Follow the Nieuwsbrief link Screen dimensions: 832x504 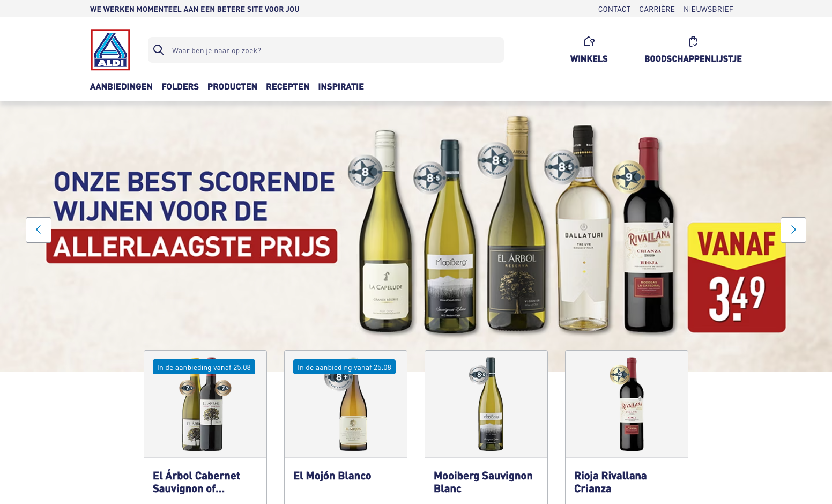pos(708,9)
